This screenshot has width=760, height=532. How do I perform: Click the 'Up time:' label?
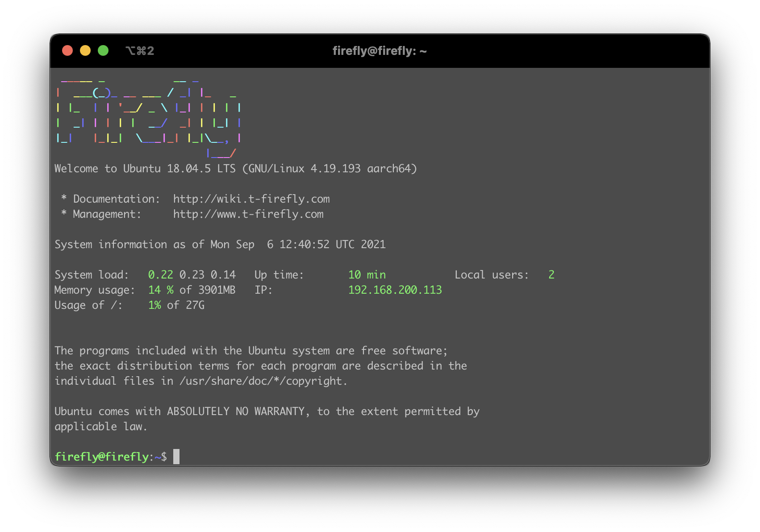tap(279, 274)
